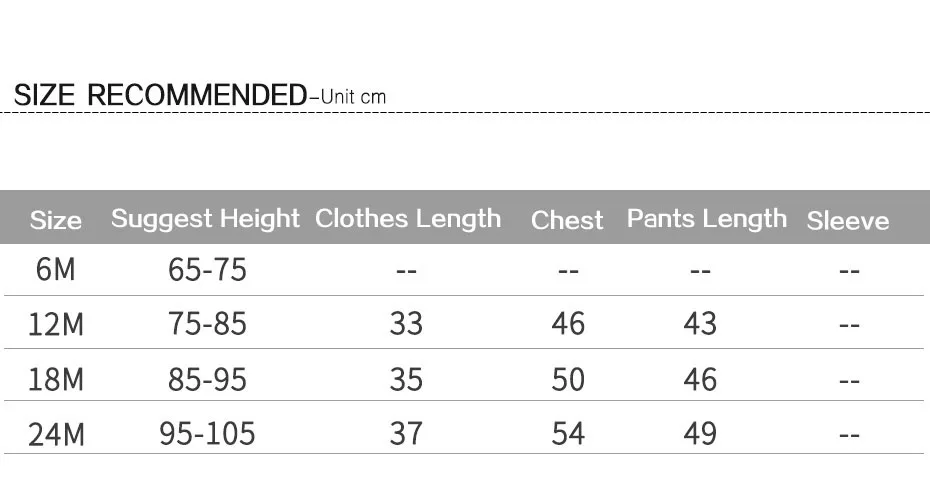Select the Pants Length column header
The width and height of the screenshot is (930, 478).
point(707,219)
